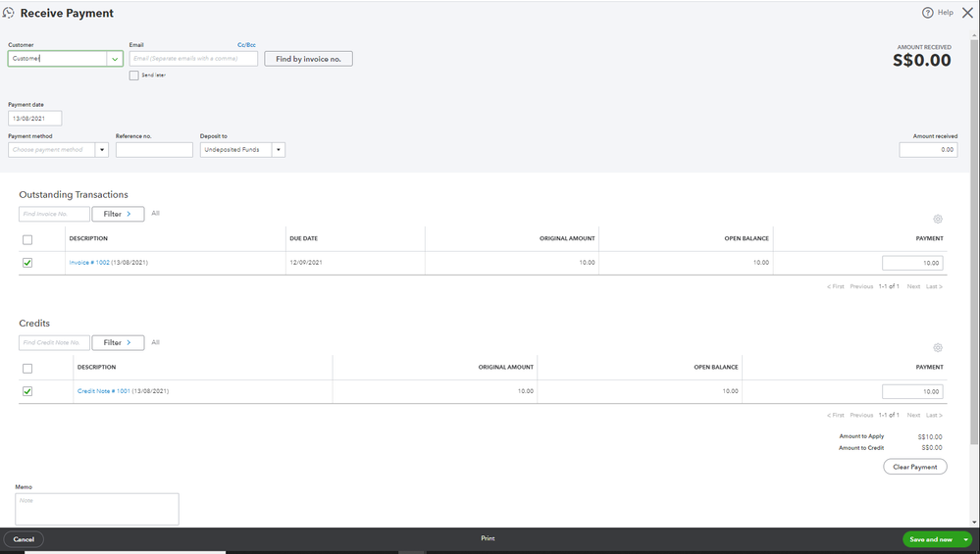Click the 12/09/2021 due date cell
Image resolution: width=980 pixels, height=554 pixels.
(x=306, y=263)
